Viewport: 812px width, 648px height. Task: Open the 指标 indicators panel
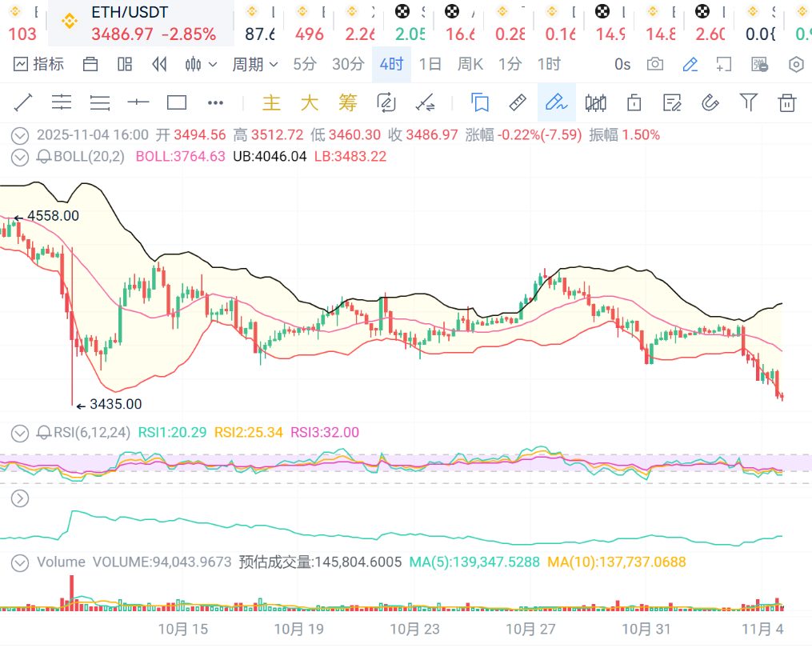coord(38,64)
